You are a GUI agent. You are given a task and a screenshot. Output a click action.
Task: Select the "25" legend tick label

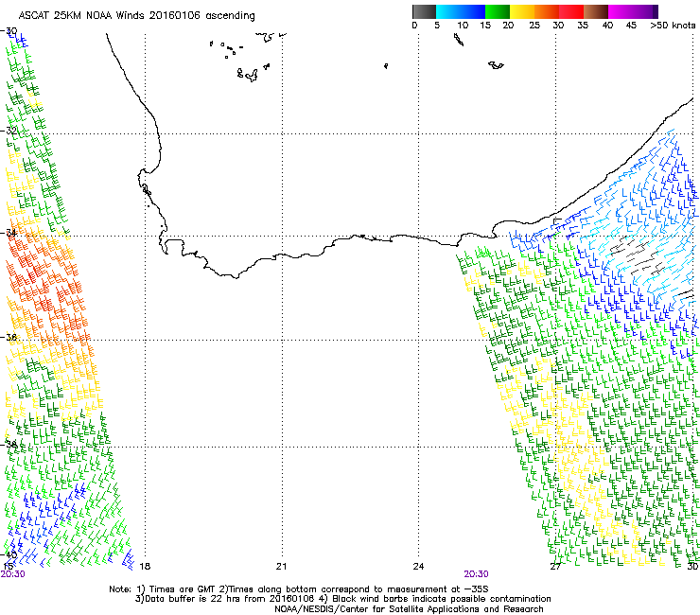pyautogui.click(x=534, y=26)
